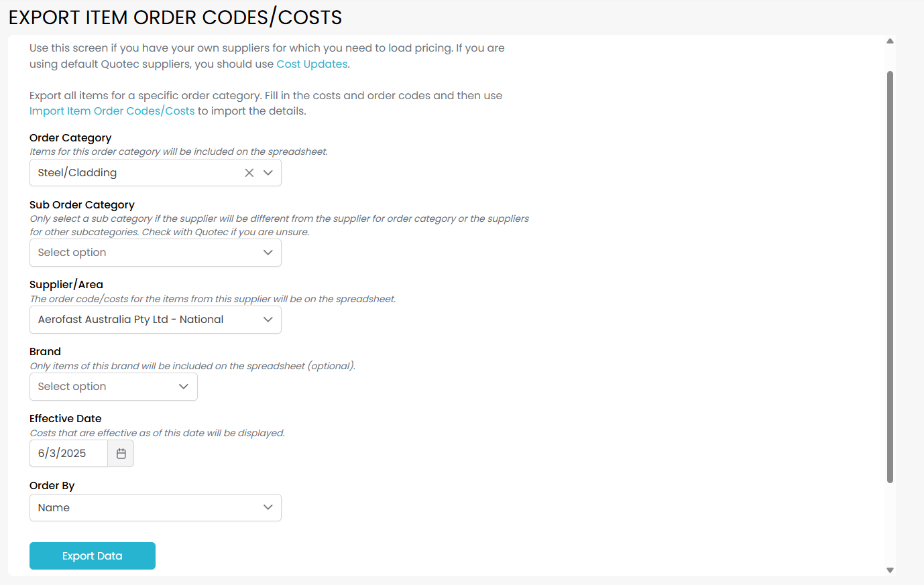Image resolution: width=924 pixels, height=585 pixels.
Task: Open the Steel/Cladding order category dropdown
Action: click(x=134, y=173)
